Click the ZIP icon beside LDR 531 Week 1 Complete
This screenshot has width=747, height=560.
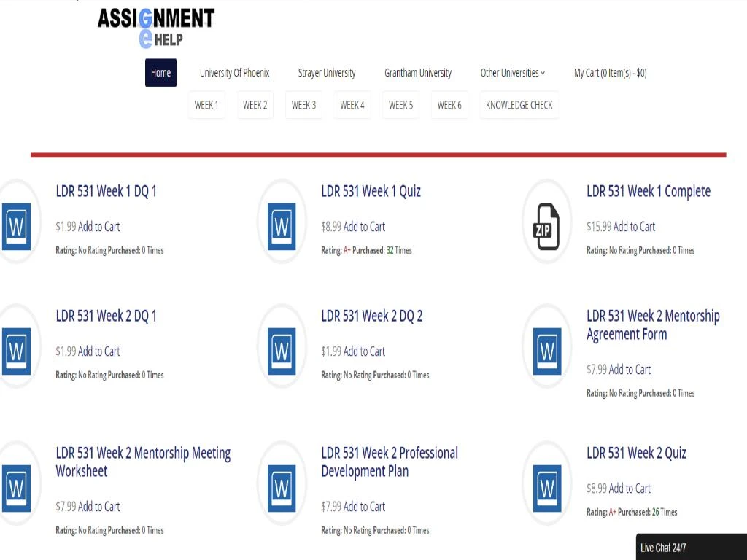point(546,227)
